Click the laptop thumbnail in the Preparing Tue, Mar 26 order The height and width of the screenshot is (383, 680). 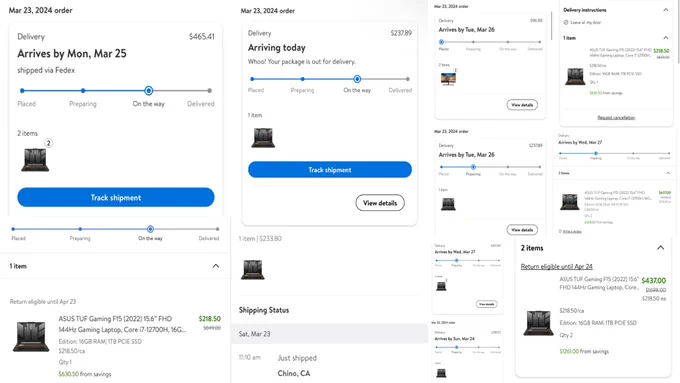(x=448, y=204)
